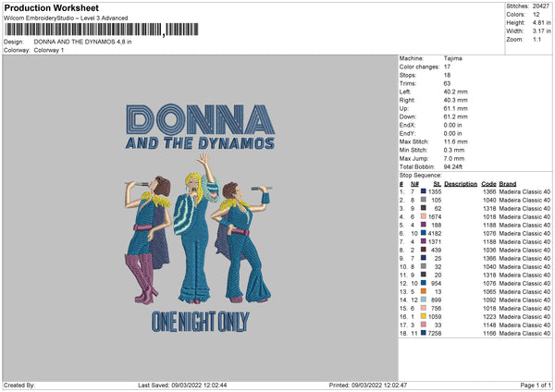
Task: Click the Width value '3.17 in'
Action: pyautogui.click(x=541, y=31)
